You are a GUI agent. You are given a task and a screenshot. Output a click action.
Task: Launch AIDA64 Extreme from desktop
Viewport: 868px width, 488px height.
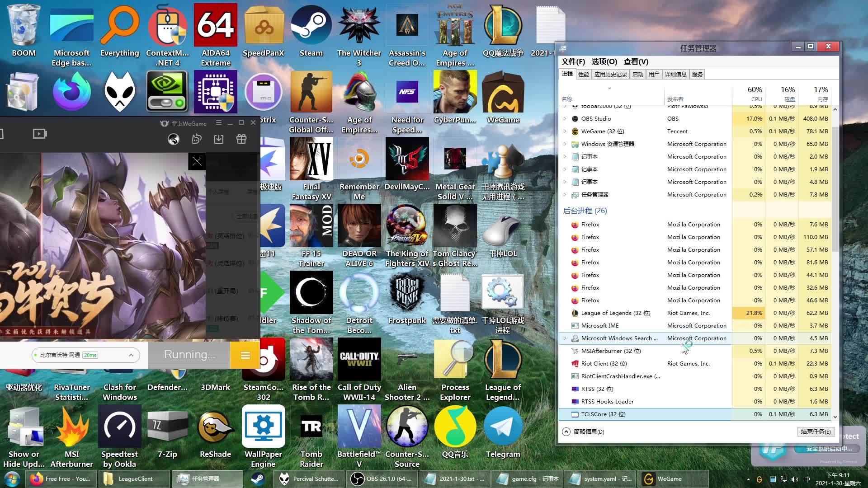[x=216, y=35]
